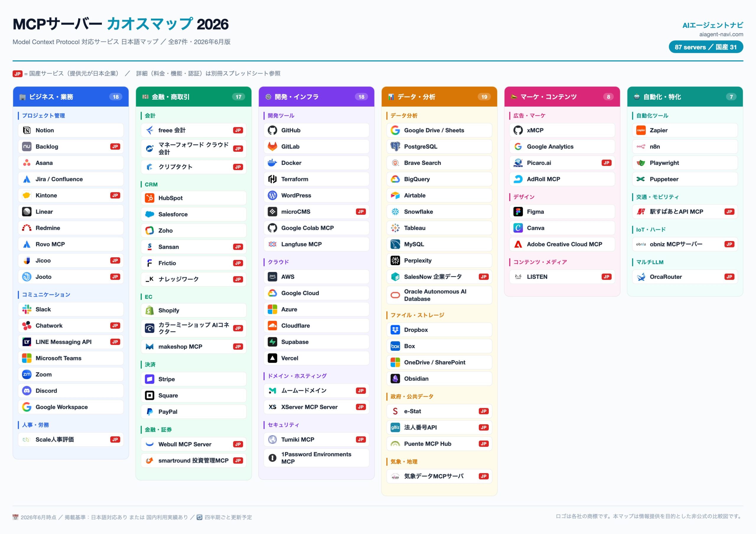756x534 pixels.
Task: Click the Shopify bag icon
Action: (x=149, y=310)
